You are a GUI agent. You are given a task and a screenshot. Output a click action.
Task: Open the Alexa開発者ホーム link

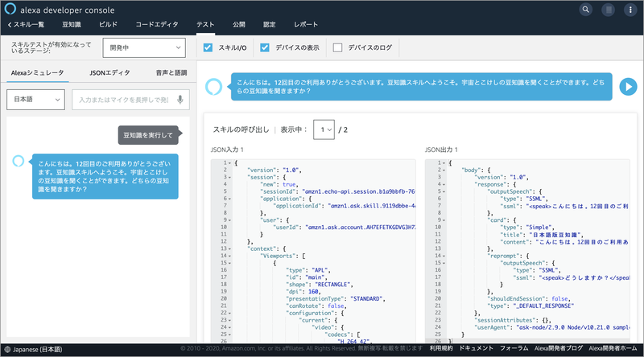coord(613,348)
